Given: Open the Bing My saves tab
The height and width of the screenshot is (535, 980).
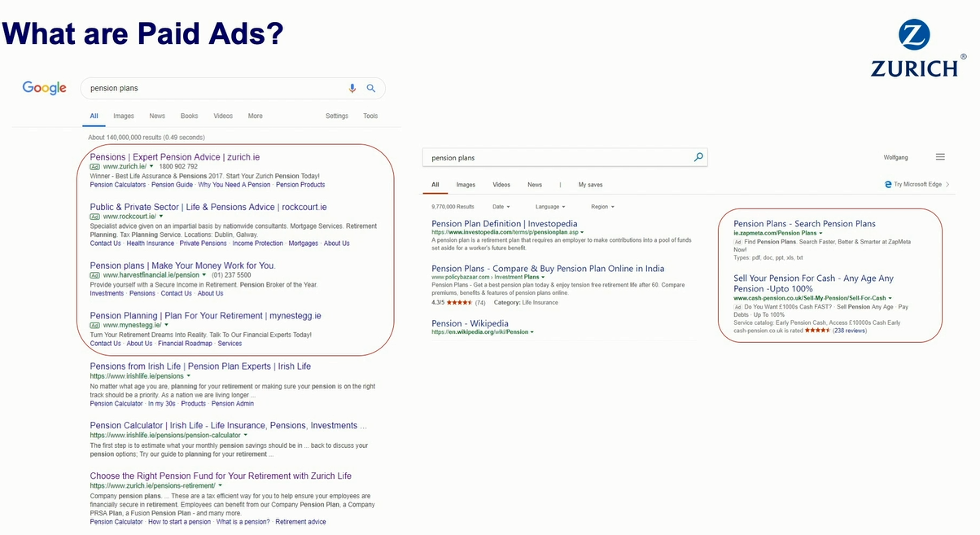Looking at the screenshot, I should tap(590, 185).
